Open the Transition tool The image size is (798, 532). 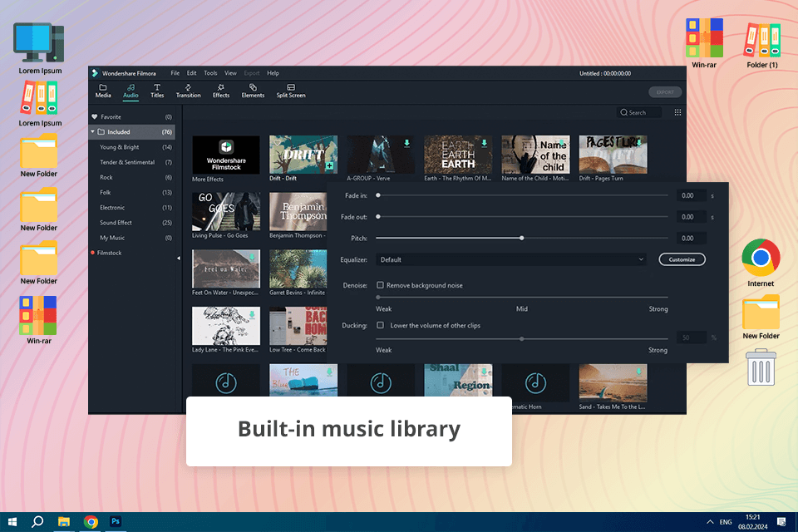point(189,91)
